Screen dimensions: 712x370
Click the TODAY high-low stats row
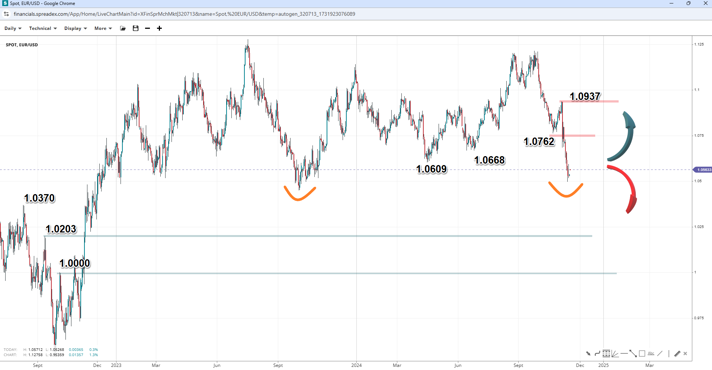pos(50,350)
